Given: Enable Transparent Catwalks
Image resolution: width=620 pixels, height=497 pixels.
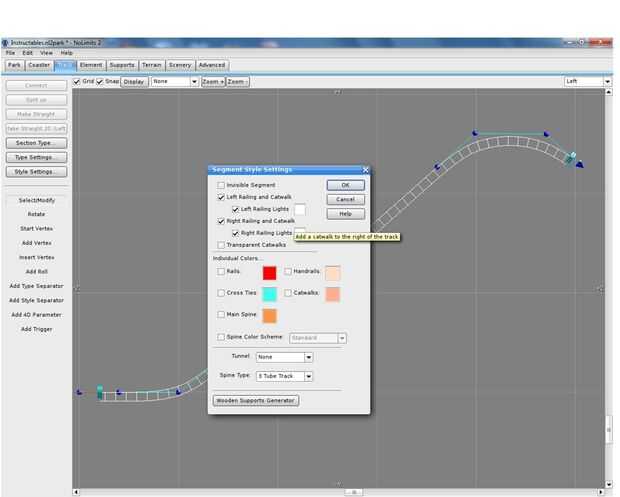Looking at the screenshot, I should pos(221,245).
